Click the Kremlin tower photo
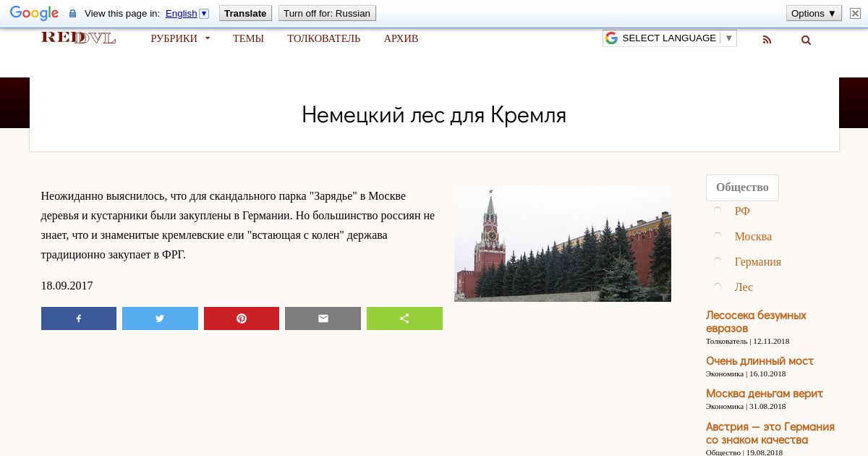 (563, 244)
